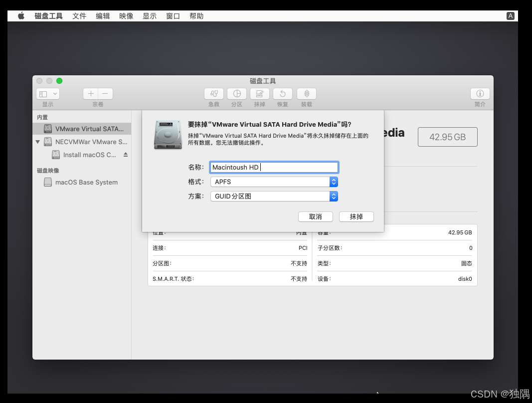Click the Restore (恢复) toolbar icon
This screenshot has width=532, height=403.
[x=282, y=94]
